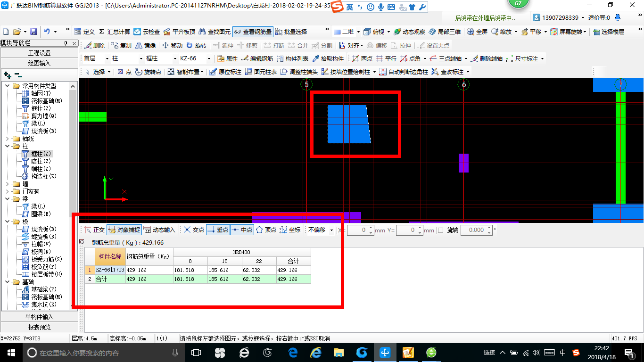This screenshot has height=362, width=644.
Task: Click 编辑钢筋 edit rebar
Action: pyautogui.click(x=257, y=59)
